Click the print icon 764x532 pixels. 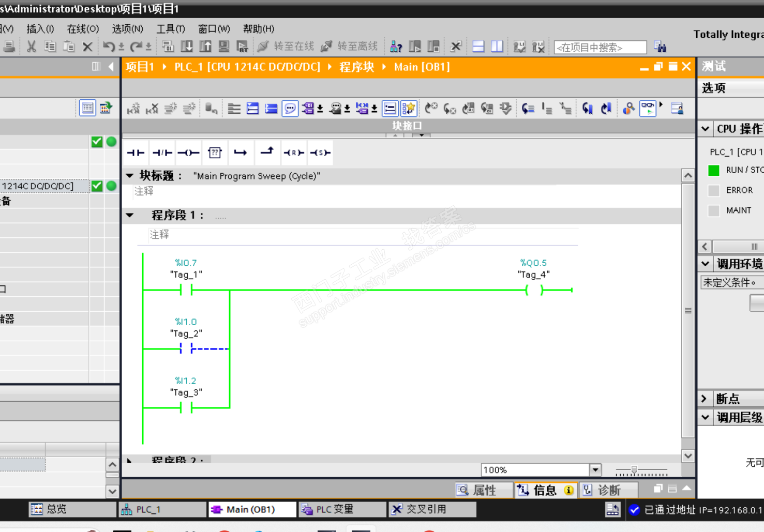9,47
